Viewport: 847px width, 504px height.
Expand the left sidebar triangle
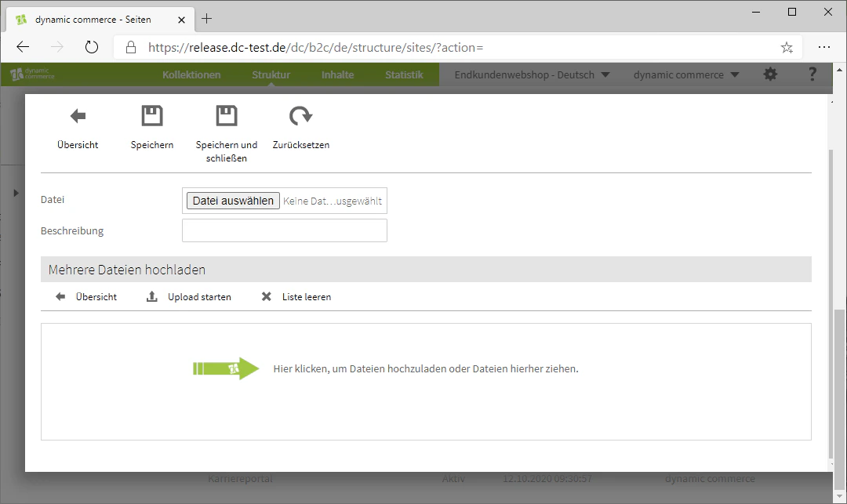point(16,193)
